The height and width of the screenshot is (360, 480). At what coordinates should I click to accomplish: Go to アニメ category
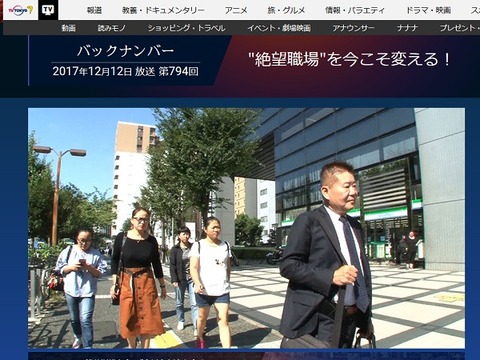point(236,10)
